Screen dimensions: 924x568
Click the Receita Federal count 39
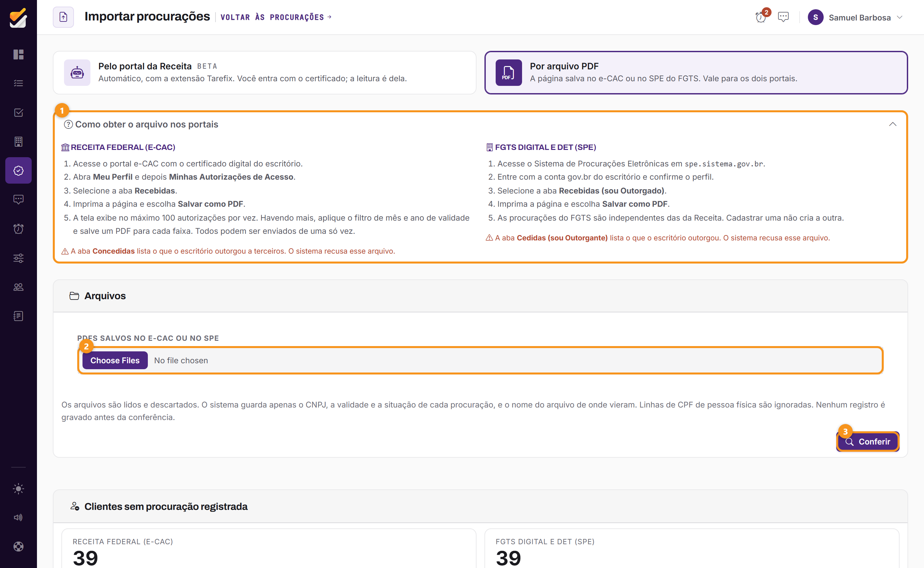click(85, 558)
